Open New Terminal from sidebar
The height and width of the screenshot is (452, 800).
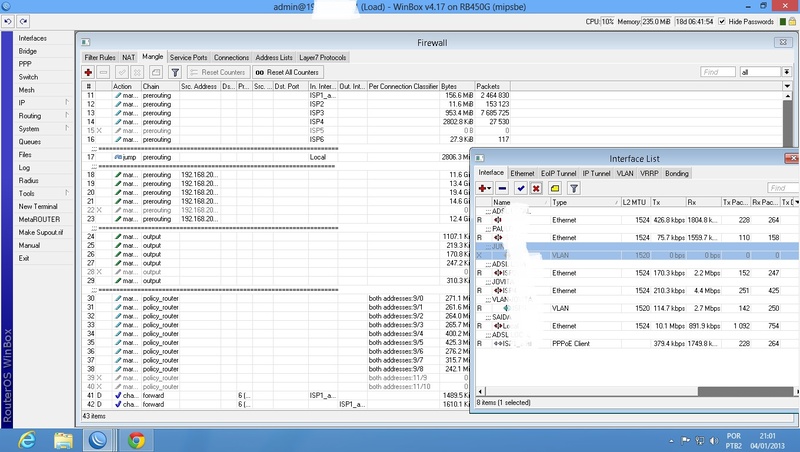(38, 206)
